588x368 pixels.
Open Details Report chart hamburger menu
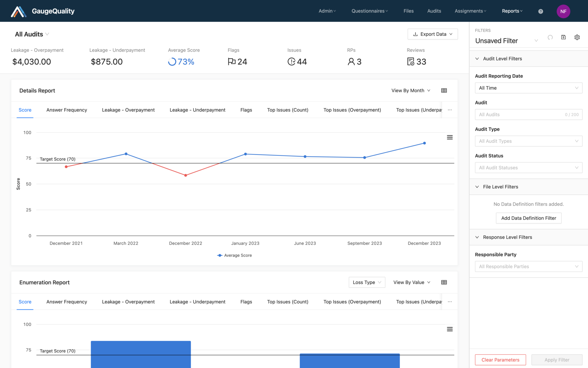click(x=450, y=137)
